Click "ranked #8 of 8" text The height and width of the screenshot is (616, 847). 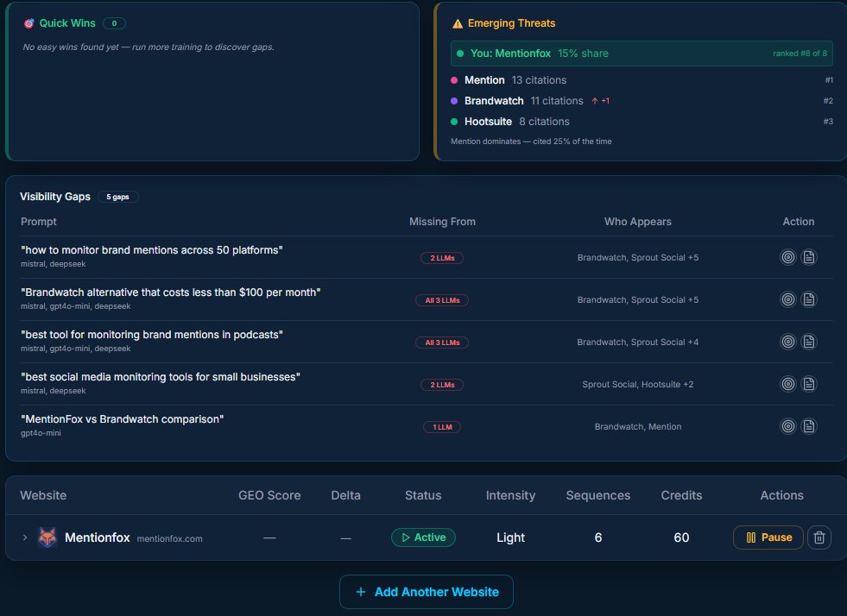(800, 53)
